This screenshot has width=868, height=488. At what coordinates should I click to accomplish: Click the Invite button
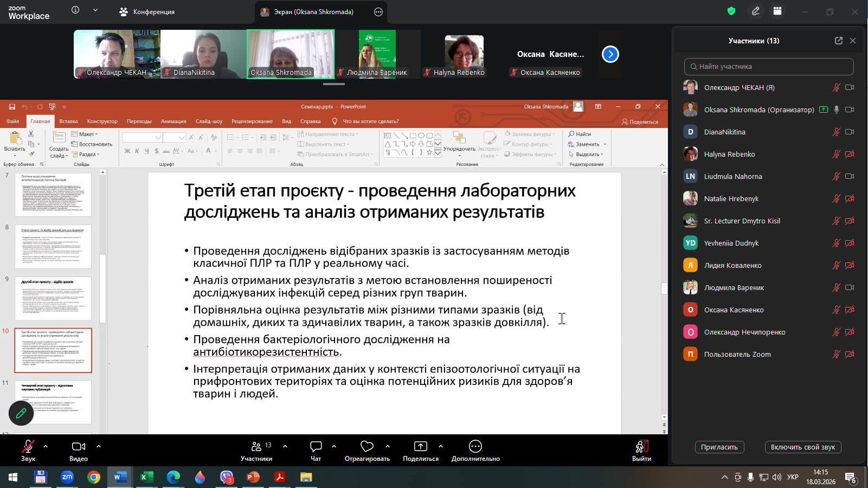pyautogui.click(x=719, y=447)
